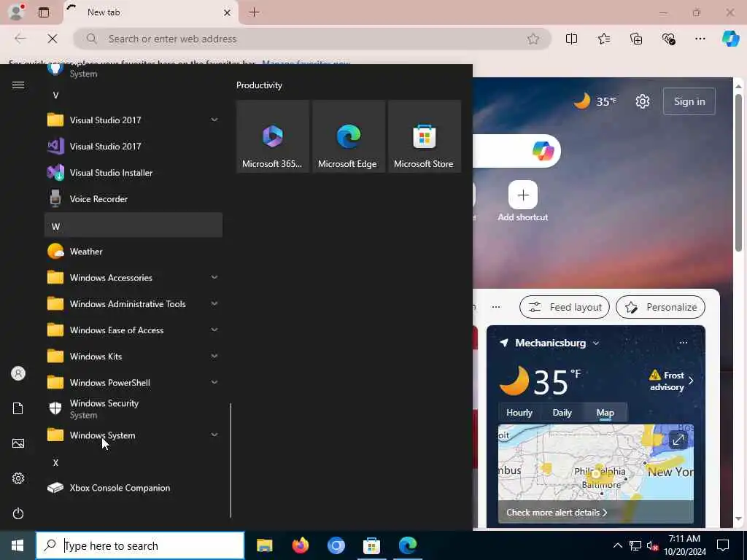Open Chromium from the taskbar

(336, 545)
